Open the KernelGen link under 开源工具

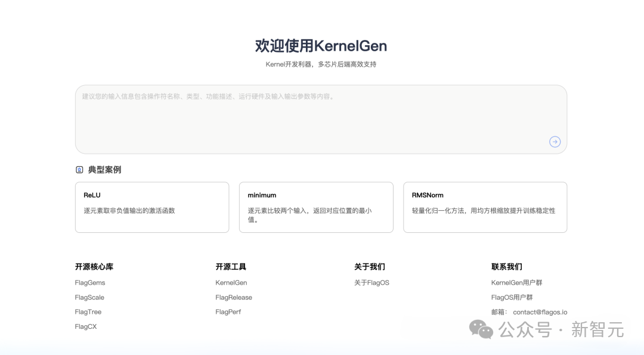tap(231, 283)
